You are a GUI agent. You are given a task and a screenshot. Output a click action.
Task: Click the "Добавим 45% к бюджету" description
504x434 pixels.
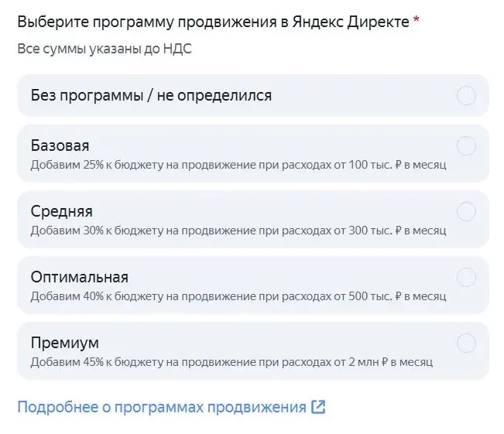(231, 362)
